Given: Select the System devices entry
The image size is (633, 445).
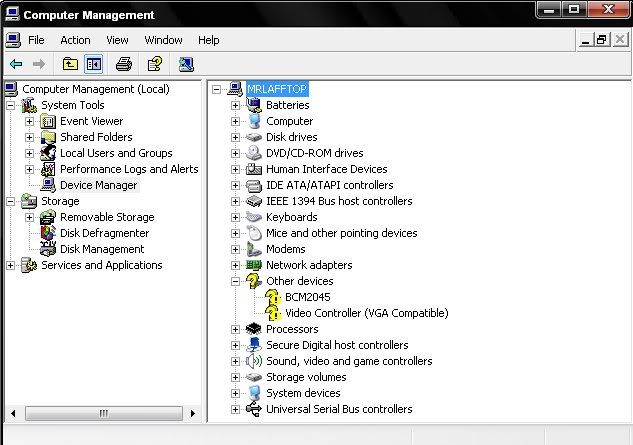Looking at the screenshot, I should point(303,393).
